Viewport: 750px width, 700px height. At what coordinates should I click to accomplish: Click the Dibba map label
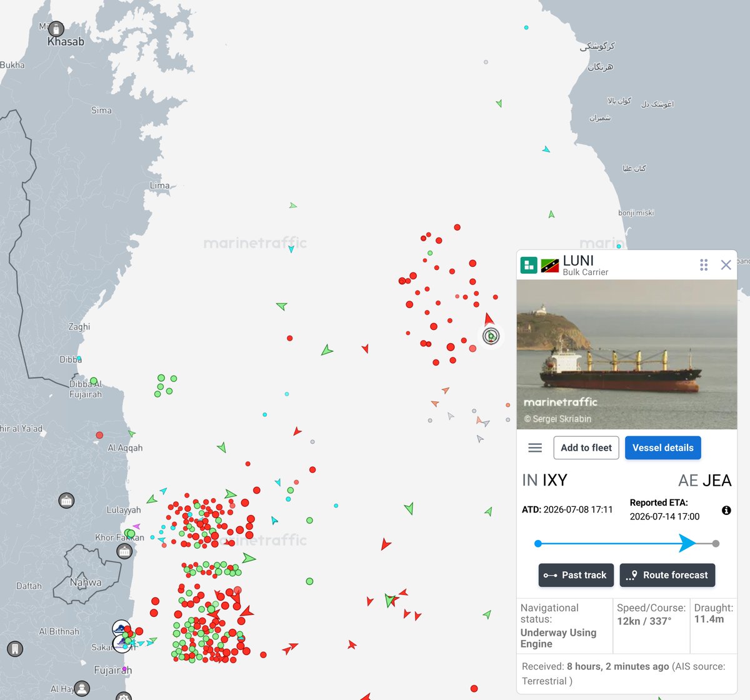pyautogui.click(x=71, y=359)
